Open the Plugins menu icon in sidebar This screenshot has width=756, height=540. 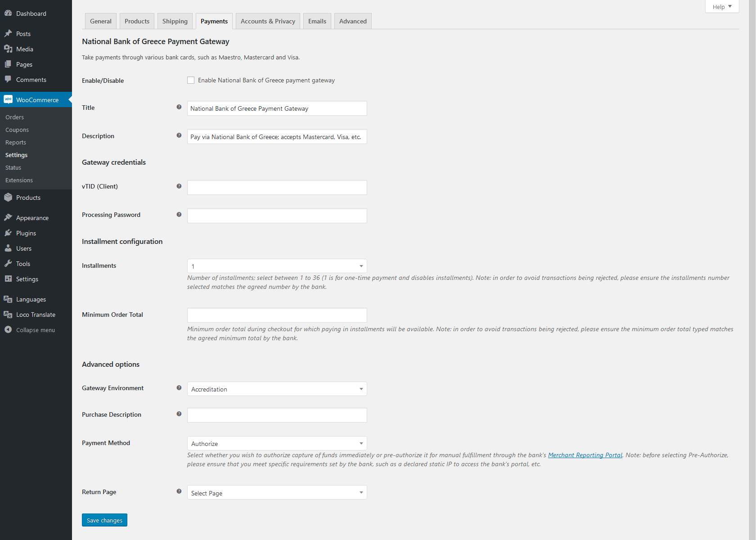click(8, 233)
